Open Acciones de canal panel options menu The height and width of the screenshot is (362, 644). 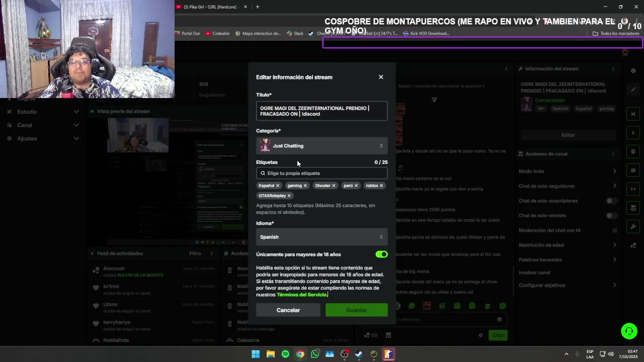(x=613, y=154)
